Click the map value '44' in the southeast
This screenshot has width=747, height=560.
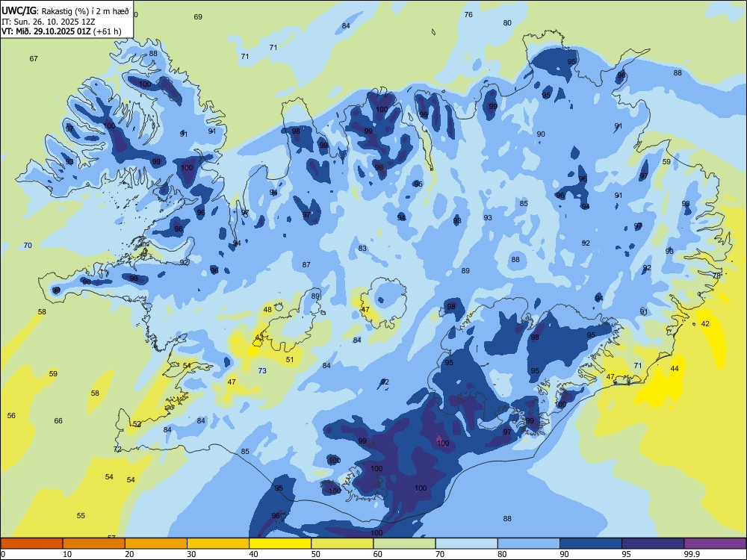[x=675, y=369]
